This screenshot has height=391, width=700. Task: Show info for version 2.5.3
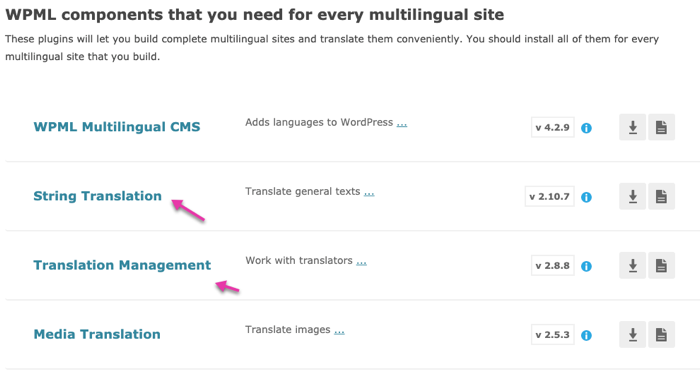tap(586, 336)
